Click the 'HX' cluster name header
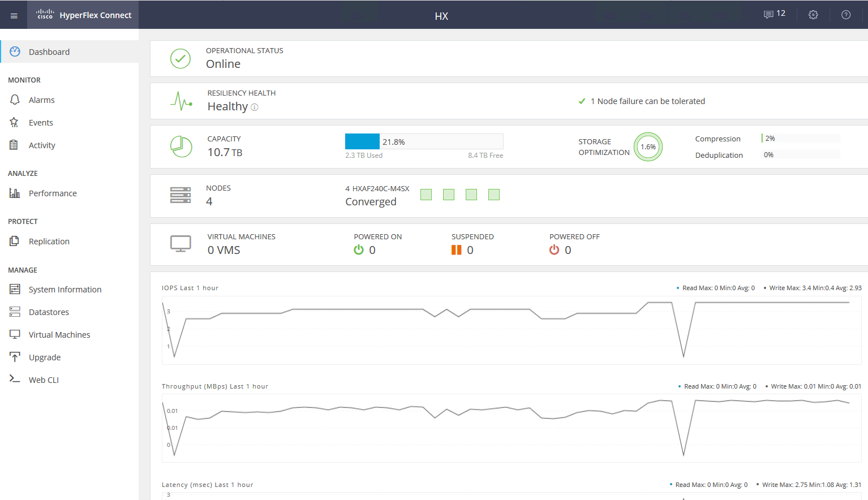Viewport: 868px width, 500px height. point(441,16)
